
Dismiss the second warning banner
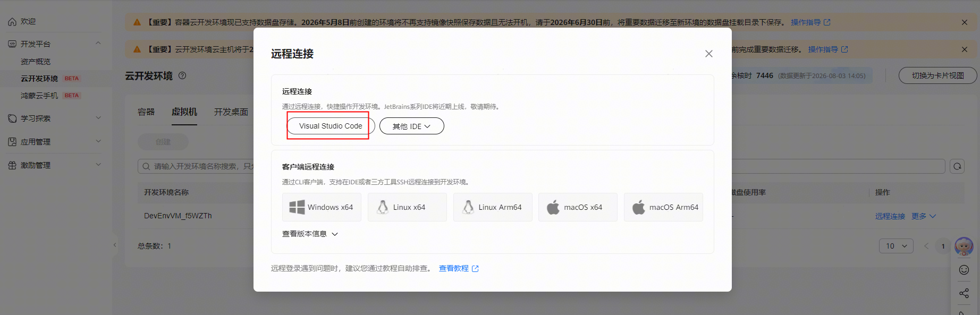965,49
